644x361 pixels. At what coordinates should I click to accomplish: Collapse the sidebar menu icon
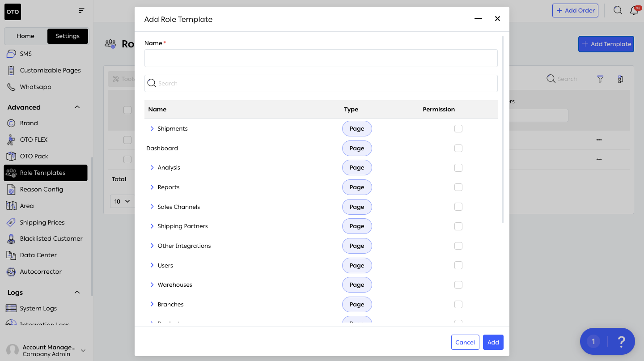(x=81, y=10)
